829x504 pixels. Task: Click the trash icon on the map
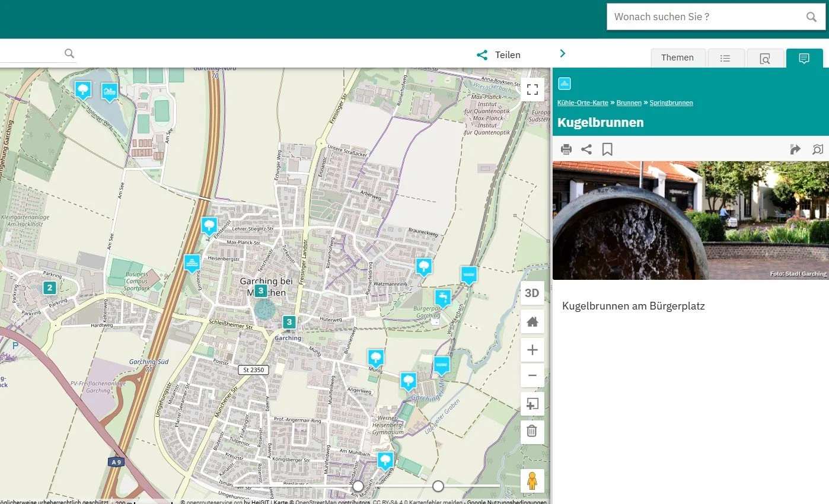[533, 431]
